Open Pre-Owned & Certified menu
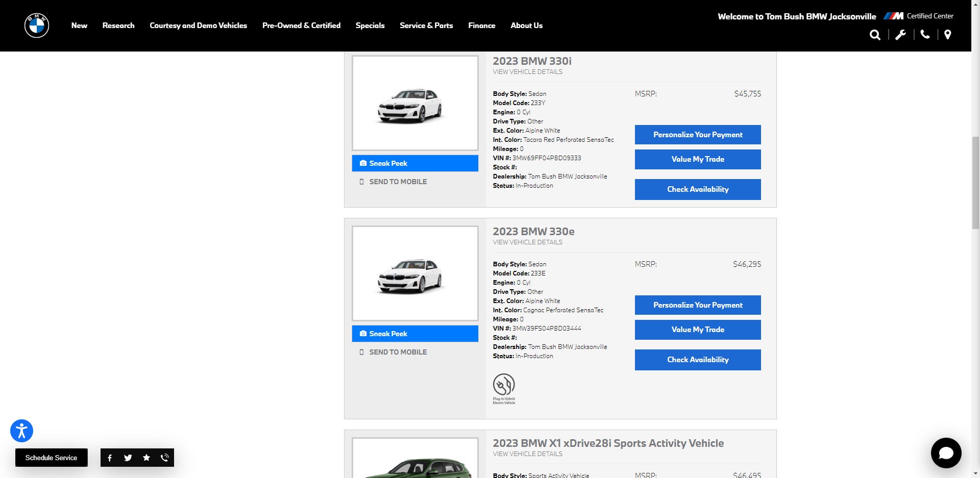Image resolution: width=980 pixels, height=478 pixels. (x=301, y=26)
